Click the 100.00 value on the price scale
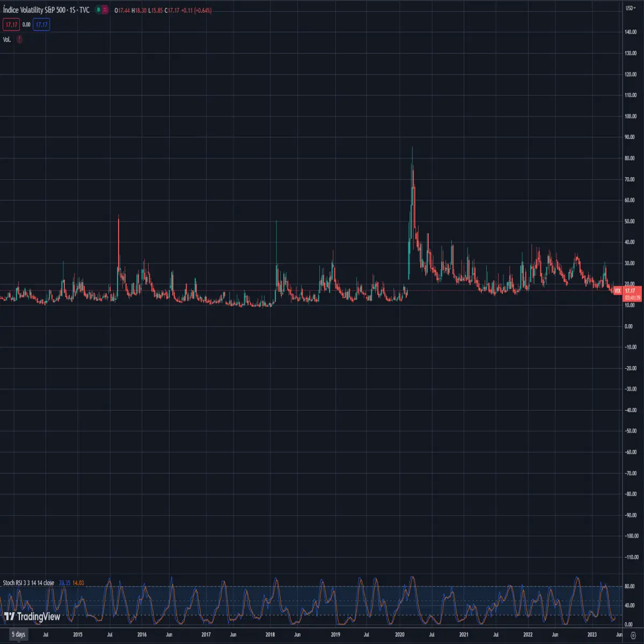 (630, 116)
